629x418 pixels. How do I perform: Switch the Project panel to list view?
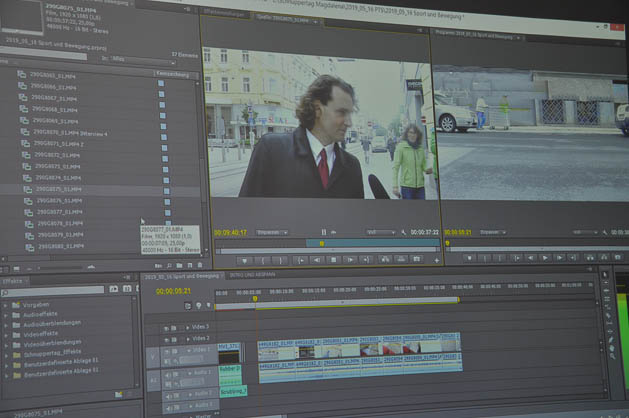3,270
